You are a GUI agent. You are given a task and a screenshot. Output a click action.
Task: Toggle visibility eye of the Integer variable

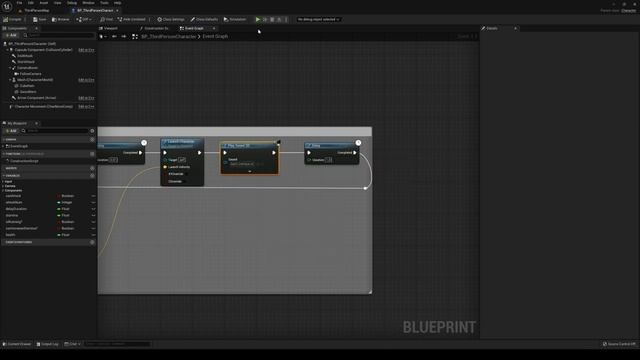[93, 202]
